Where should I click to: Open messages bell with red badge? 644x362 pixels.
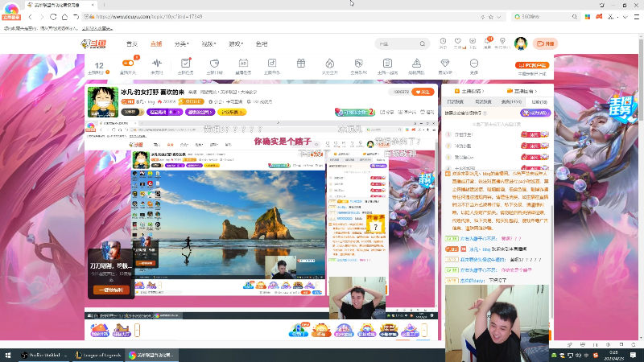tap(488, 43)
